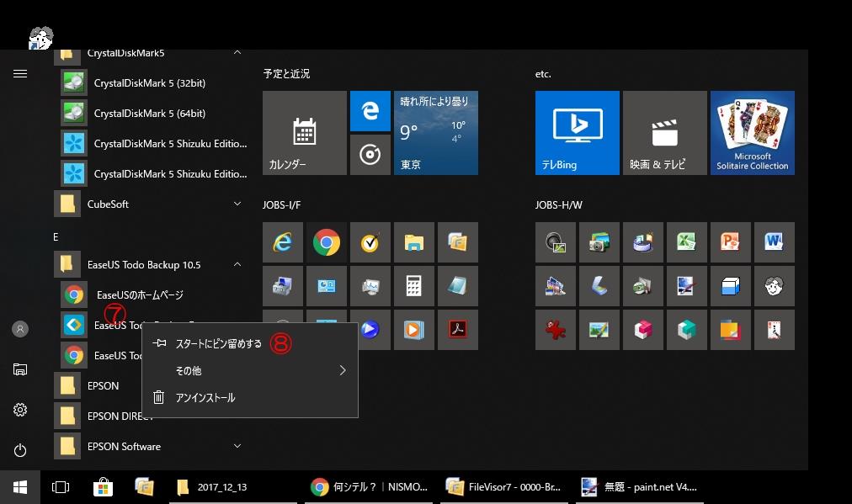Expand the CubeSoft folder chevron
The height and width of the screenshot is (504, 852).
point(237,204)
